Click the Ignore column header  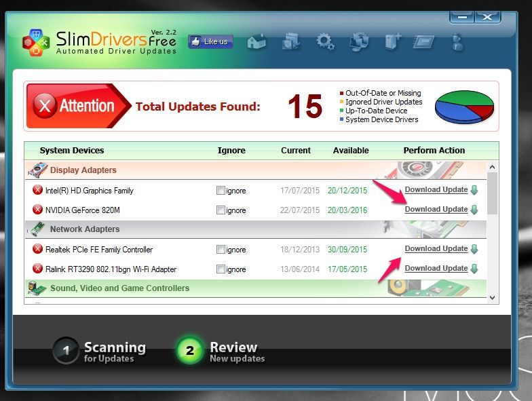click(x=231, y=151)
